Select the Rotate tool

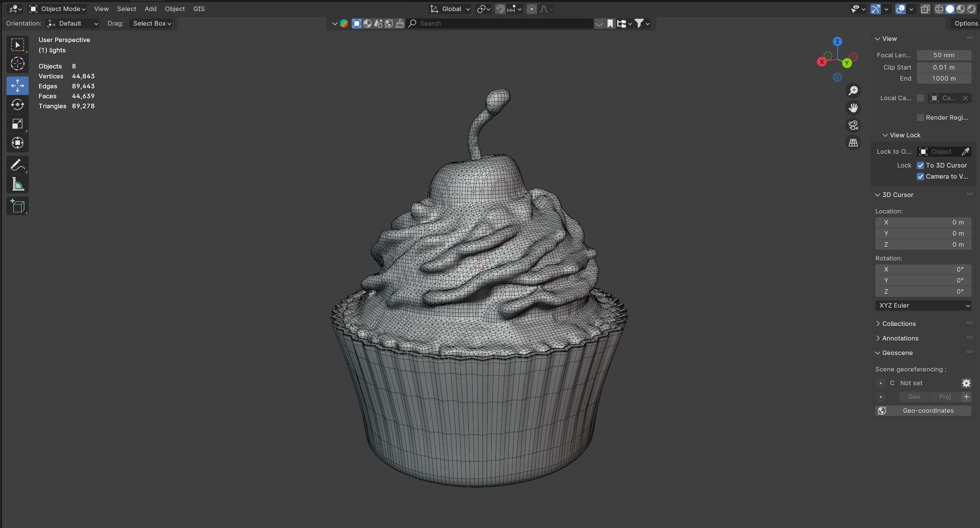click(x=17, y=104)
